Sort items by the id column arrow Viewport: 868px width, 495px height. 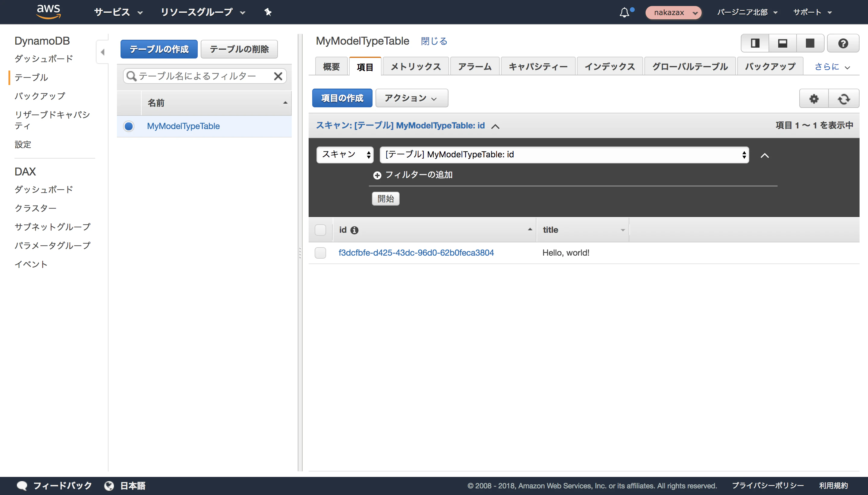[x=530, y=229]
